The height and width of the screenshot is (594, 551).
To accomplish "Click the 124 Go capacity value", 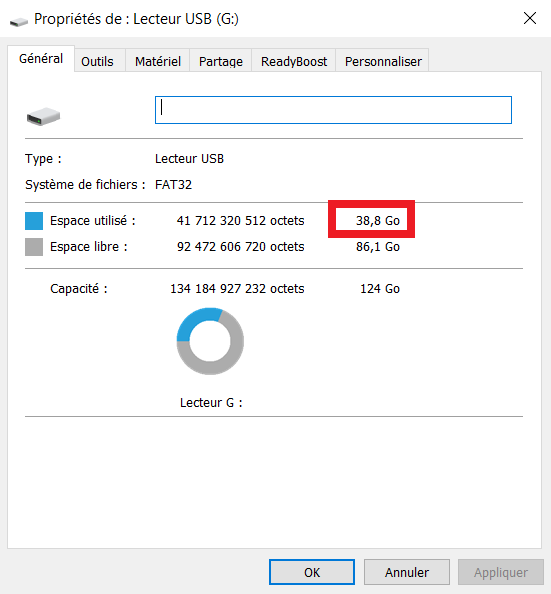I will point(380,289).
